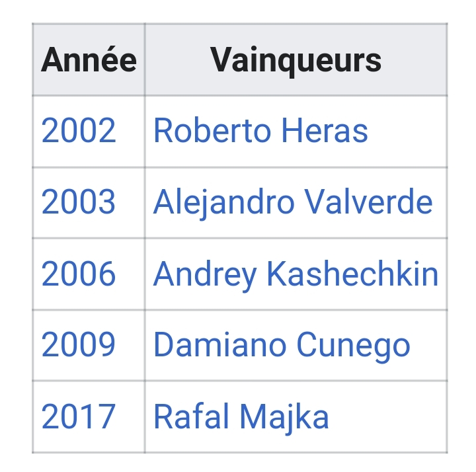Open the 2003 year link
This screenshot has height=472, width=476.
pos(79,202)
